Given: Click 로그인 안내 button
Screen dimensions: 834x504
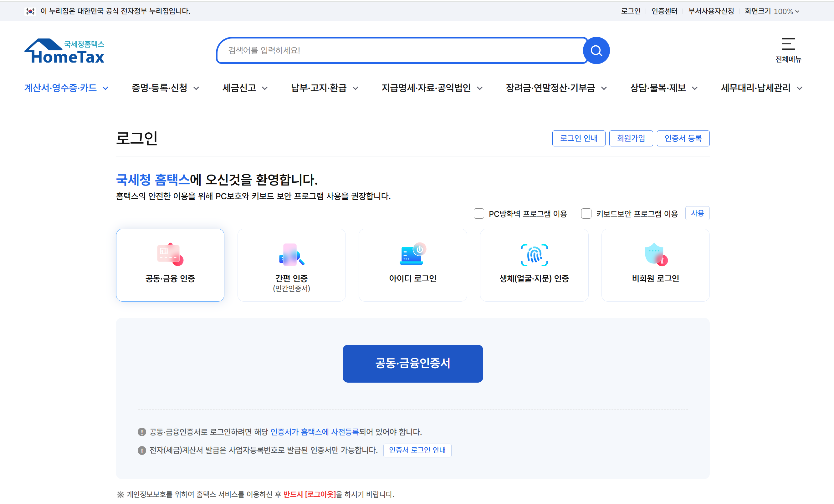Looking at the screenshot, I should pos(578,138).
